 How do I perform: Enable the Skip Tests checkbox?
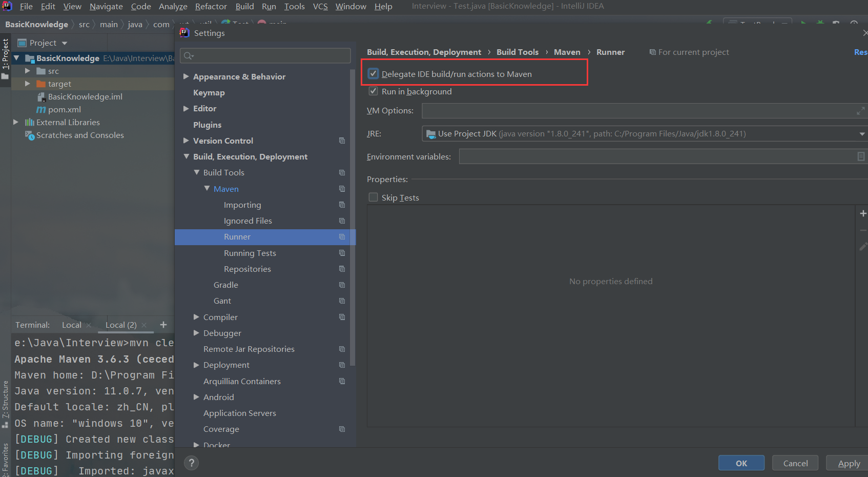coord(374,197)
